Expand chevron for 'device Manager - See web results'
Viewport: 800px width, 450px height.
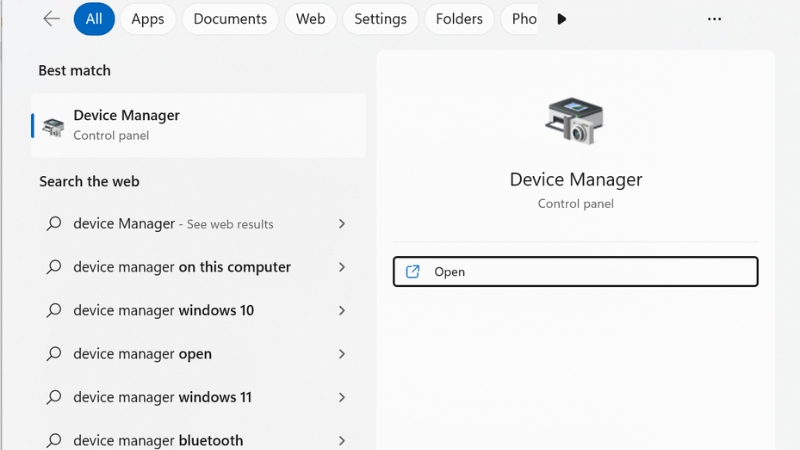342,223
